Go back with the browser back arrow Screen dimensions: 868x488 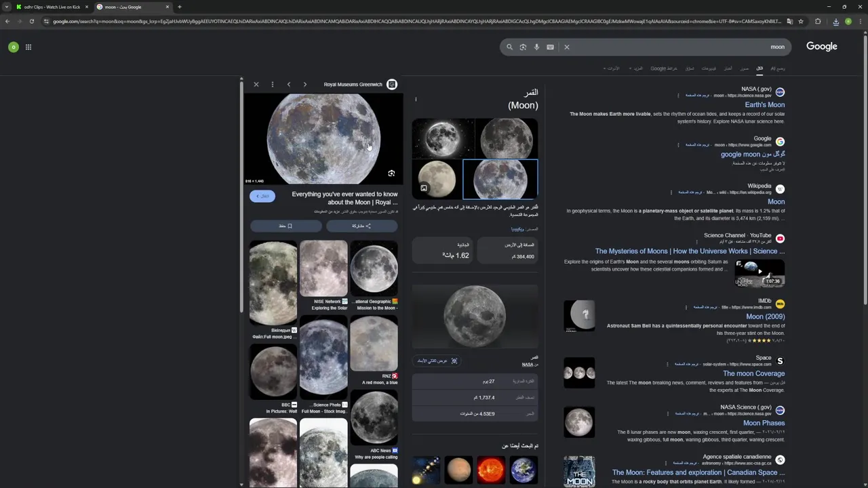7,21
